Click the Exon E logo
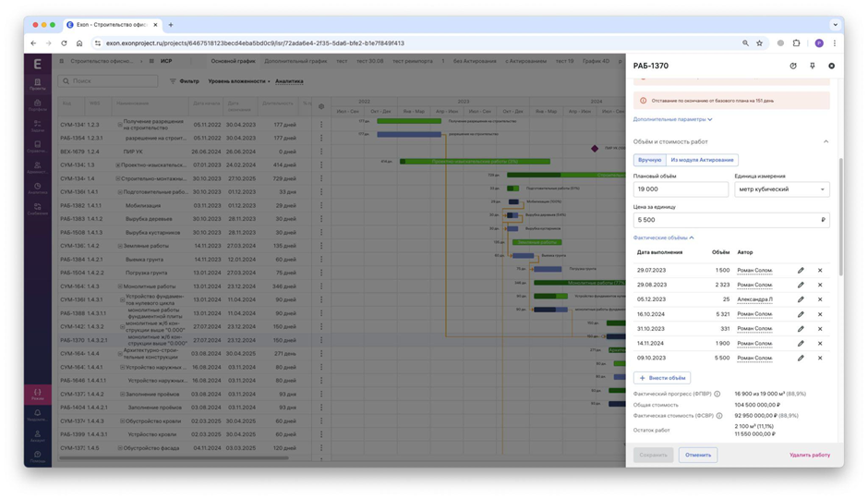Screen dimensions: 868x499 [38, 65]
